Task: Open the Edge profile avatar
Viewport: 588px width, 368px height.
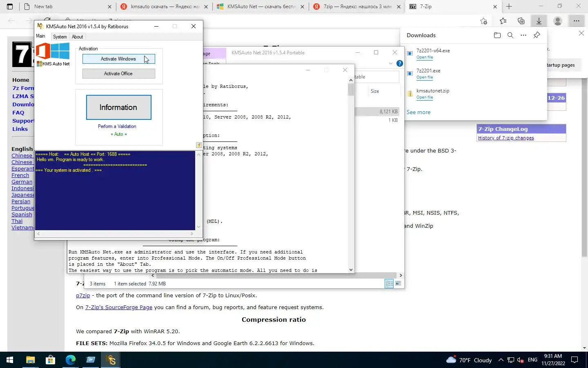Action: click(x=558, y=21)
